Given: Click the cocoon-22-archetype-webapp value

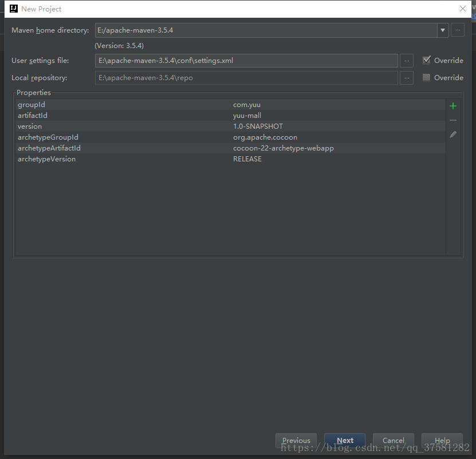Looking at the screenshot, I should 283,148.
